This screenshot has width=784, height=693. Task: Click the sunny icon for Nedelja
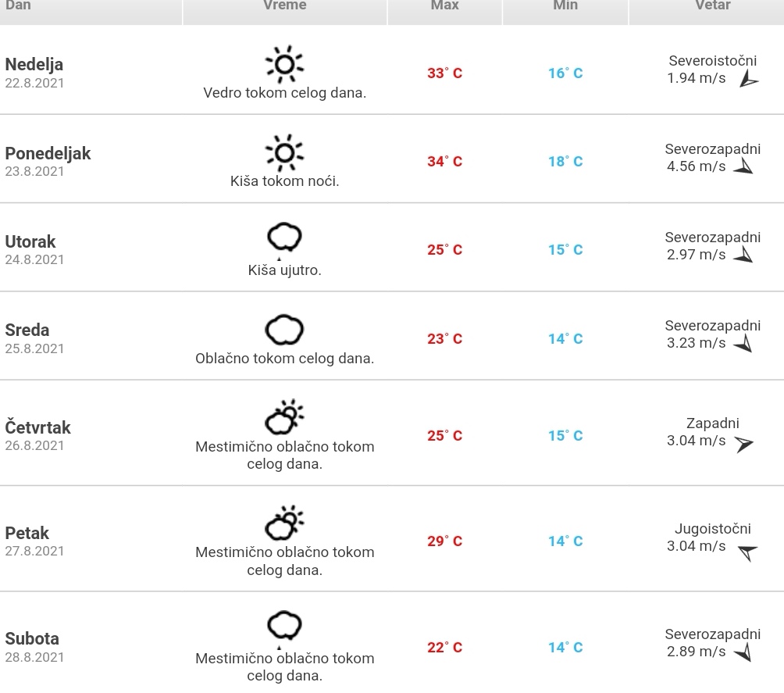coord(284,64)
